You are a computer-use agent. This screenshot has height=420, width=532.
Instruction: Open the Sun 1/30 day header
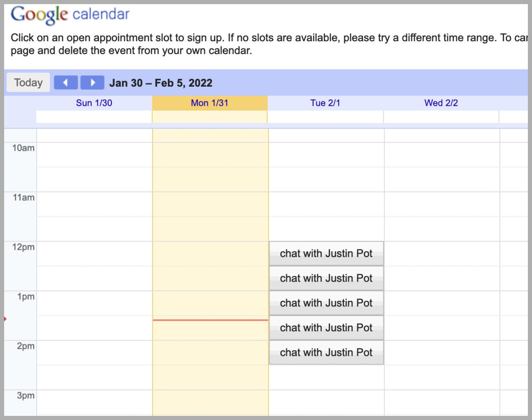(94, 103)
